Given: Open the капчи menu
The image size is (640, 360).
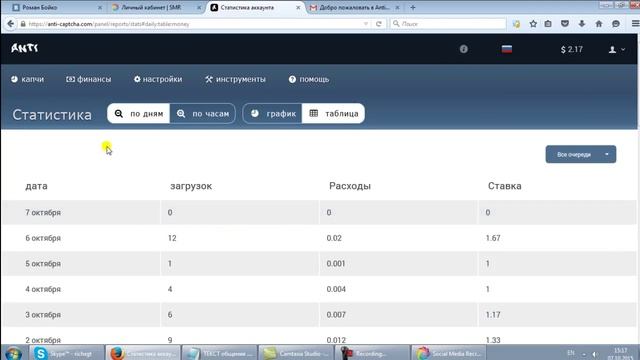Looking at the screenshot, I should [x=27, y=79].
